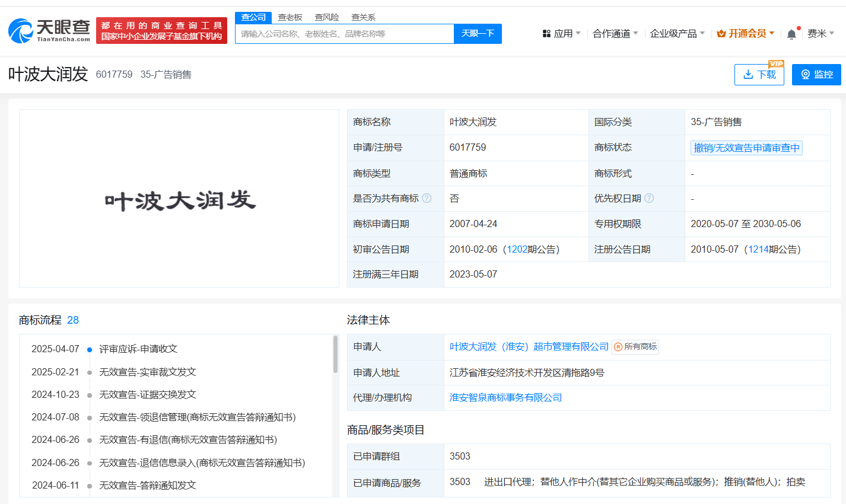Screen dimensions: 846x504
Task: Expand the 企业级产品 dropdown
Action: pyautogui.click(x=677, y=34)
